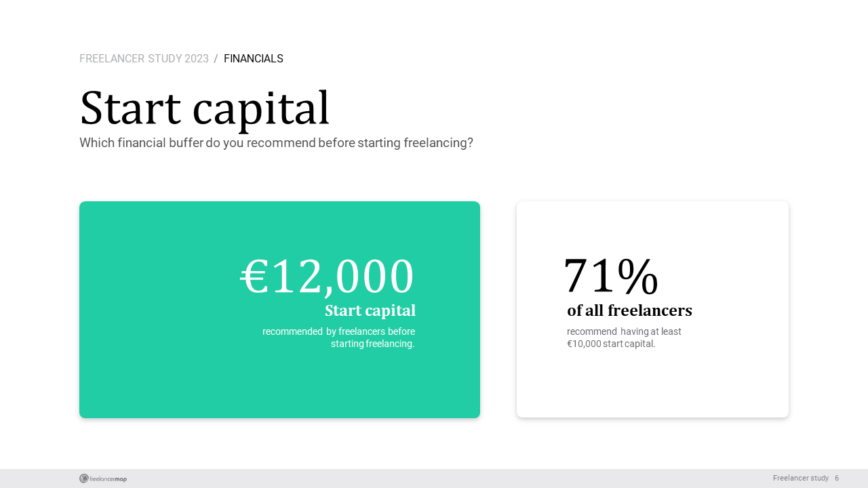Viewport: 868px width, 488px height.
Task: Click the Freelancer study footer label
Action: click(x=801, y=479)
